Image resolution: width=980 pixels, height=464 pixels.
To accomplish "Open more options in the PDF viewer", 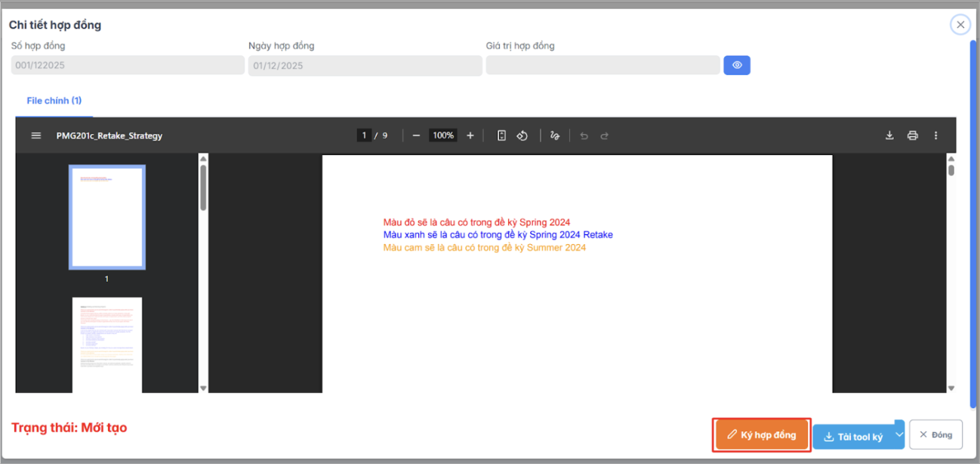I will point(935,135).
